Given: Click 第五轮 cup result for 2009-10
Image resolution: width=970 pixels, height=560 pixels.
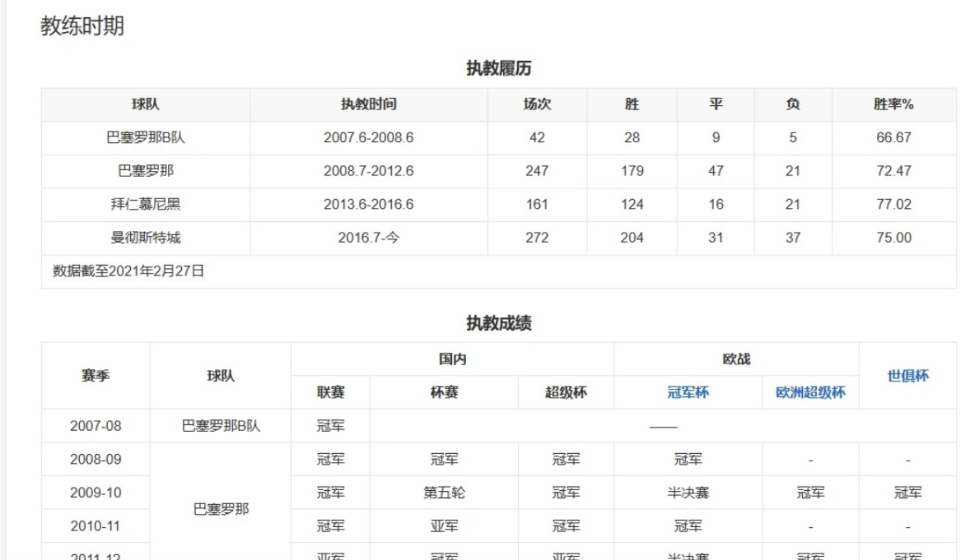Looking at the screenshot, I should pos(444,493).
